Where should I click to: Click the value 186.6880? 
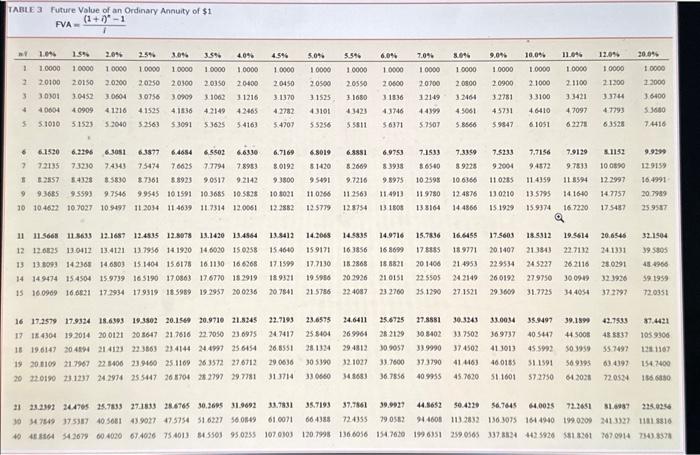[656, 378]
